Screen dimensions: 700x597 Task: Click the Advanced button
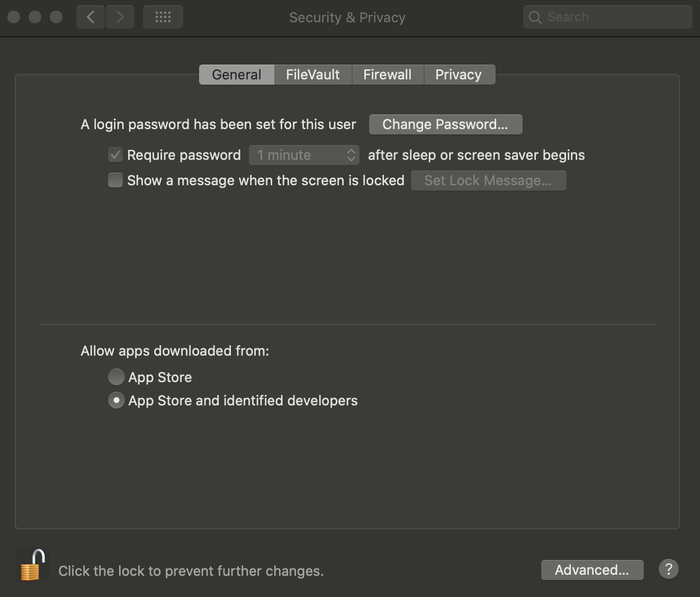coord(592,570)
